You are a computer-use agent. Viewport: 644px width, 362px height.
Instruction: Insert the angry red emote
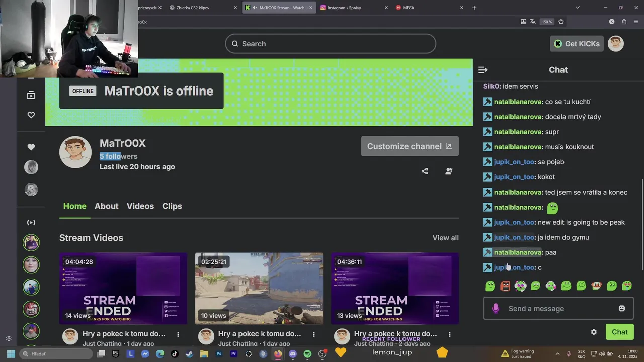505,286
